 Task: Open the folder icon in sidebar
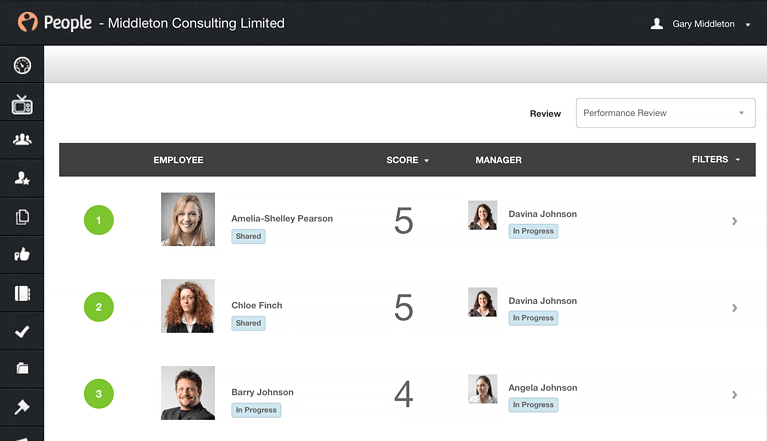(x=22, y=369)
